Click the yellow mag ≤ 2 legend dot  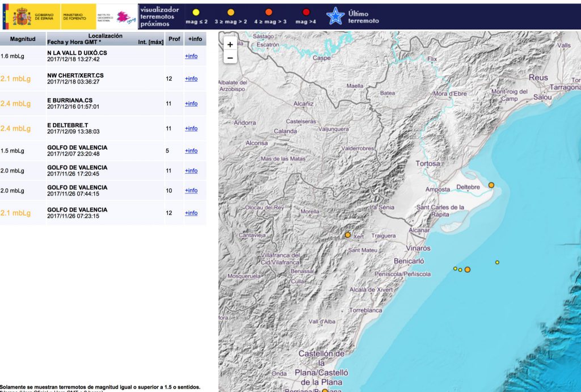click(196, 12)
